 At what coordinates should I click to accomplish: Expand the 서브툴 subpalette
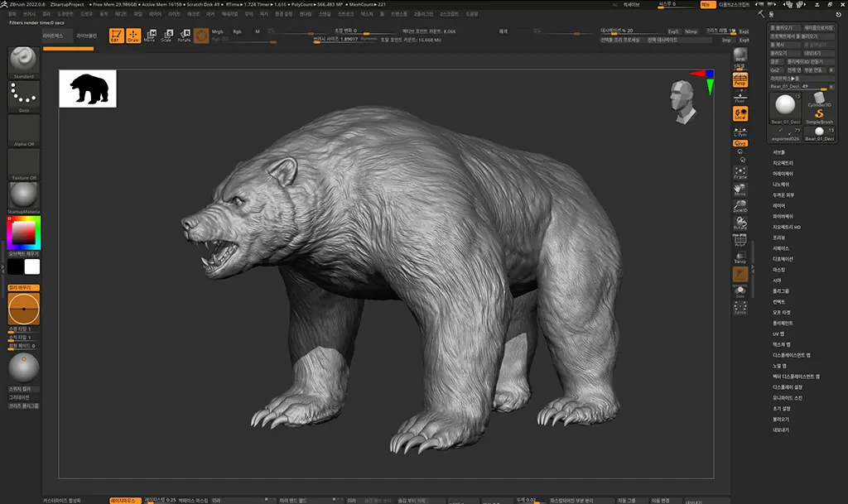pyautogui.click(x=778, y=152)
